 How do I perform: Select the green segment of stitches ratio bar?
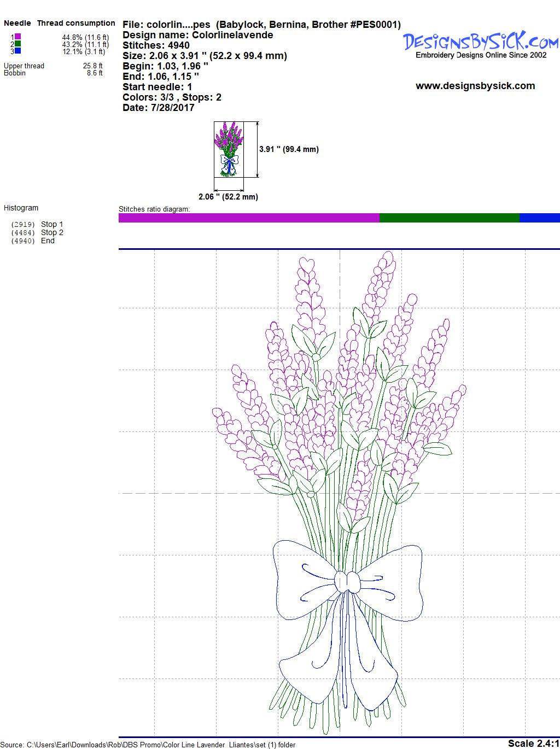449,218
